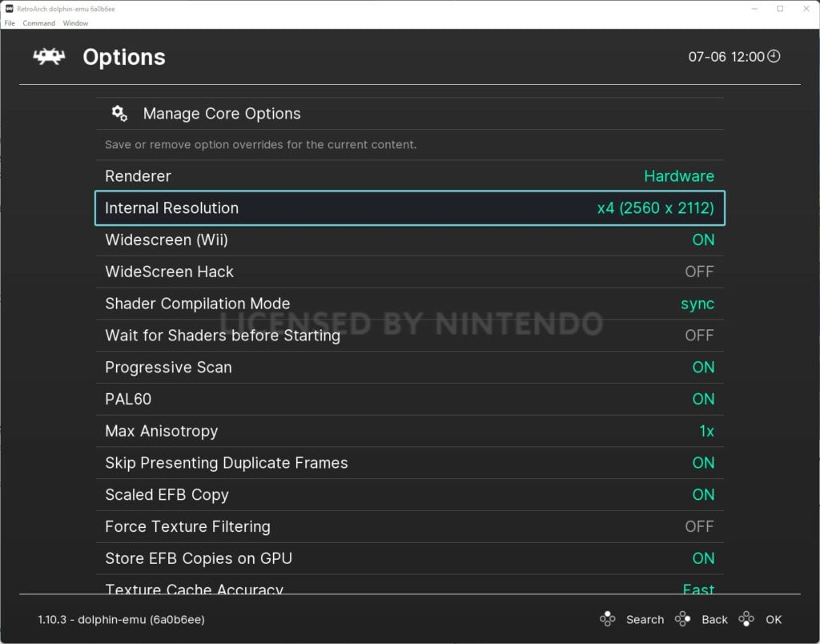Click the Options page heading
This screenshot has width=820, height=644.
tap(124, 58)
